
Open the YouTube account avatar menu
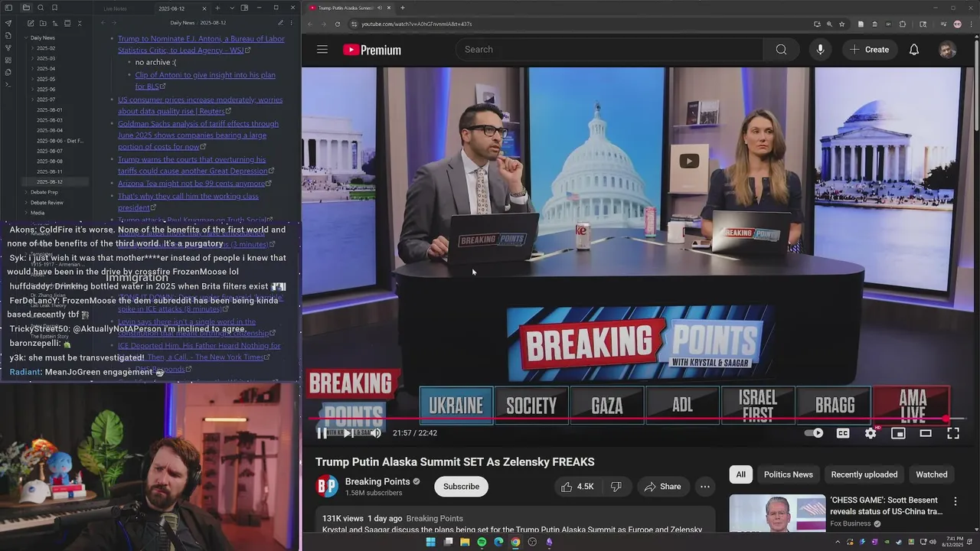click(x=948, y=50)
